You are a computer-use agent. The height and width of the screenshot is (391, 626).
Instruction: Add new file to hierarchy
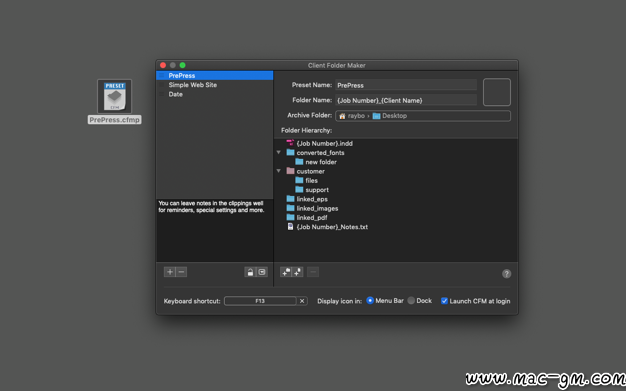(x=297, y=272)
